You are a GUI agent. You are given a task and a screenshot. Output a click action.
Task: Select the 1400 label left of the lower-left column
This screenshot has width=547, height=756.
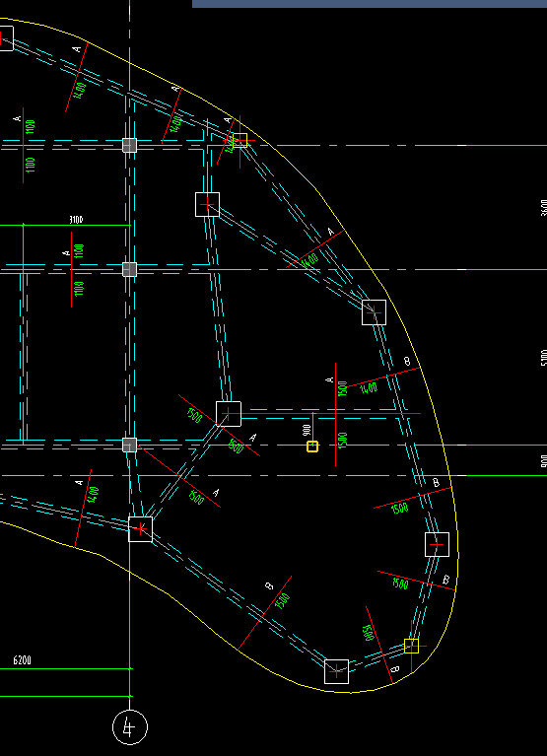click(94, 495)
